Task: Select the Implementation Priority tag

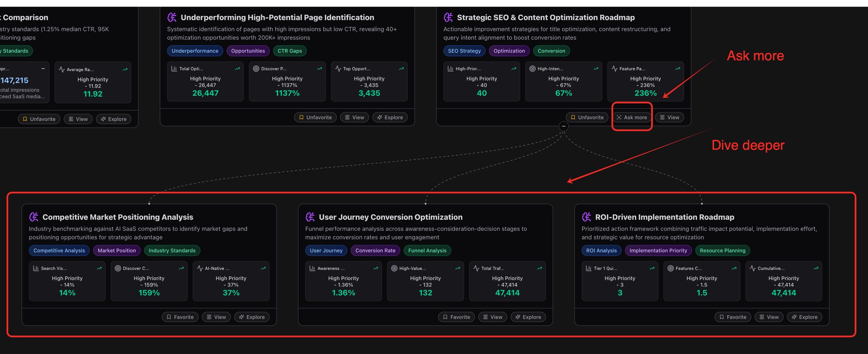Action: 658,250
